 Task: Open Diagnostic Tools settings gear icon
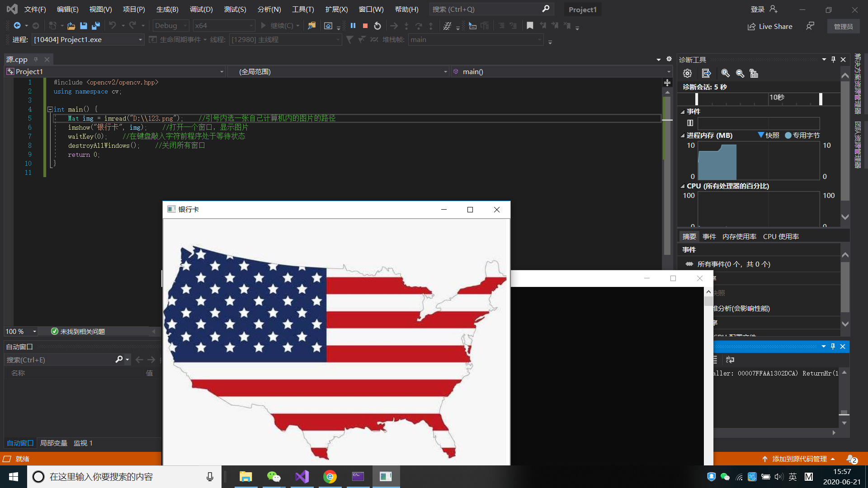pyautogui.click(x=688, y=73)
